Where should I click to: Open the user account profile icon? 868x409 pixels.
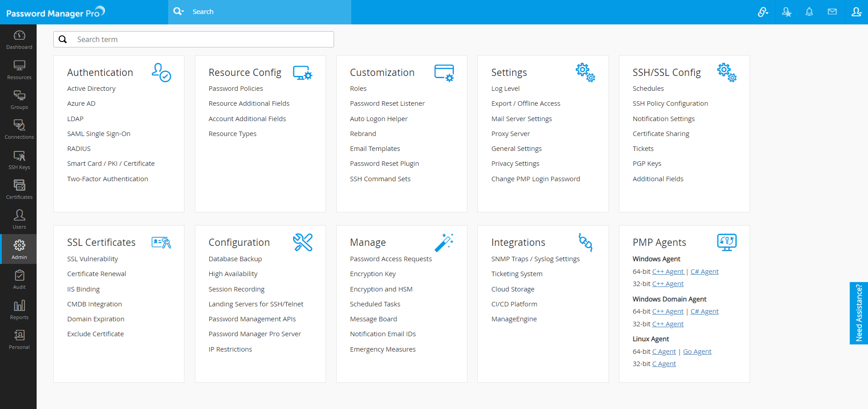tap(856, 12)
